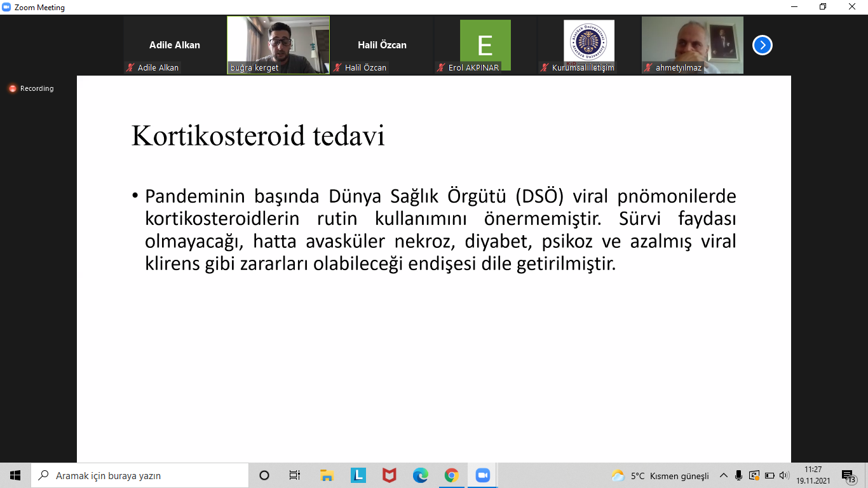Select the Adile Alkan participant tile
The image size is (868, 488).
coord(175,45)
